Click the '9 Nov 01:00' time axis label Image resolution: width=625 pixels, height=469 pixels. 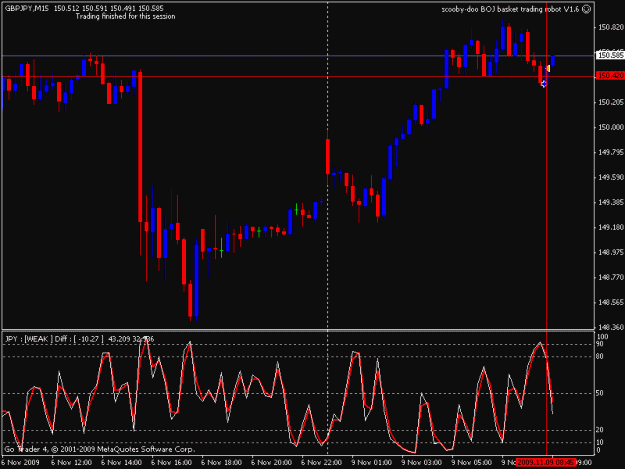pos(371,463)
